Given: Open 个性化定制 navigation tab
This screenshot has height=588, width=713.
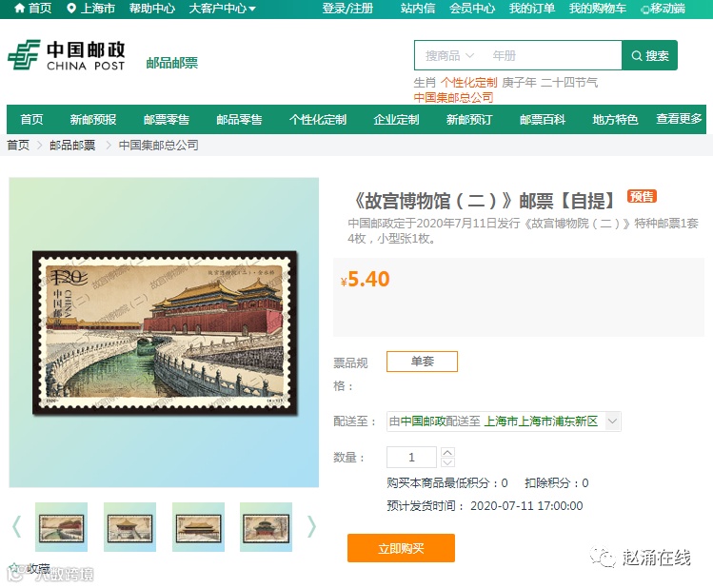Looking at the screenshot, I should coord(318,120).
